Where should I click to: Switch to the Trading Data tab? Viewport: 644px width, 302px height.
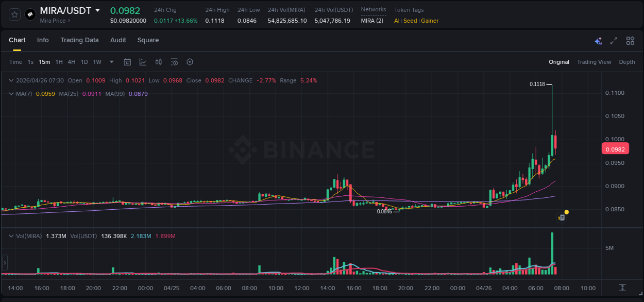(79, 40)
